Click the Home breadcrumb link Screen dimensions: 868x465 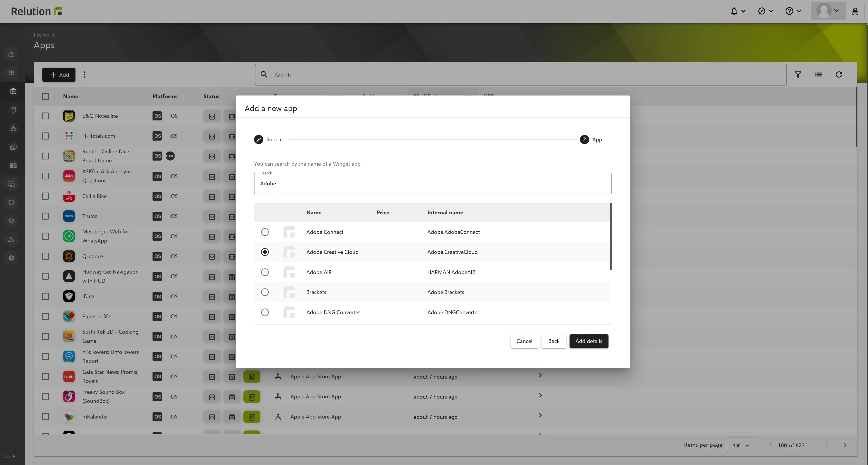tap(41, 35)
